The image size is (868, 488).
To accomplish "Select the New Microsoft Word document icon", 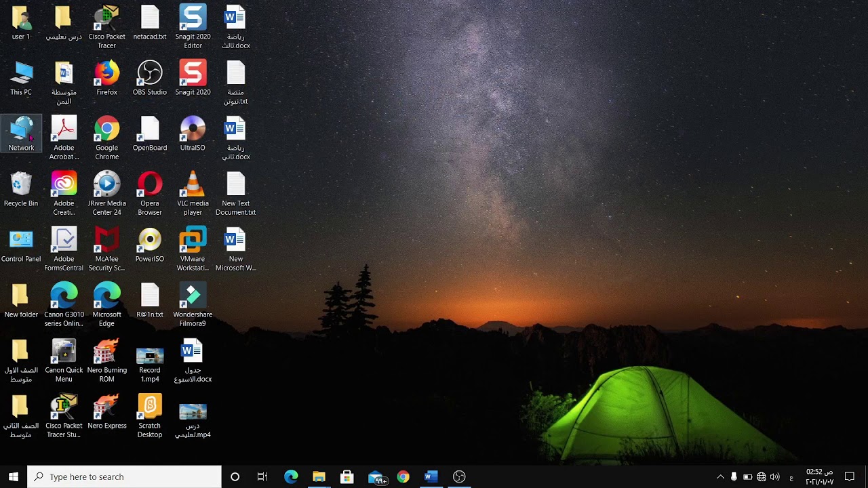I will point(235,249).
